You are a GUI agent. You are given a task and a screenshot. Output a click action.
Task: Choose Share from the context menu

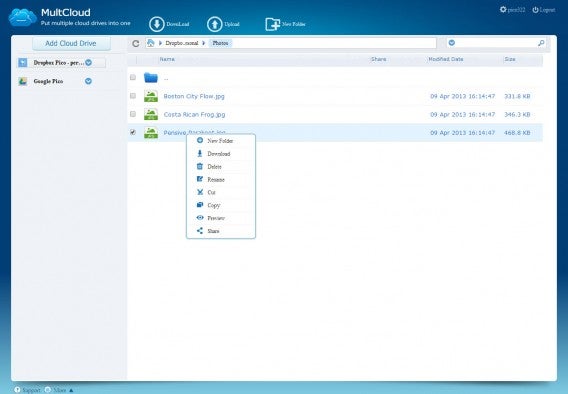(x=221, y=231)
